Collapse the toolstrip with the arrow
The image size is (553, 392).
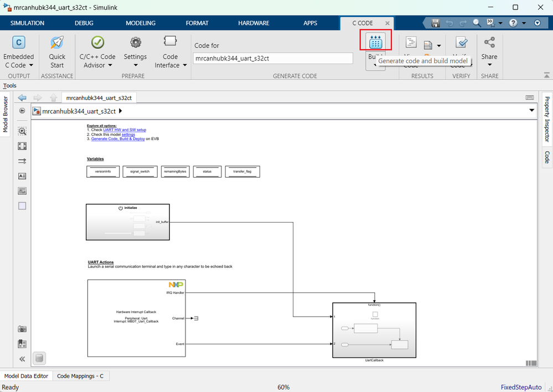coord(547,75)
